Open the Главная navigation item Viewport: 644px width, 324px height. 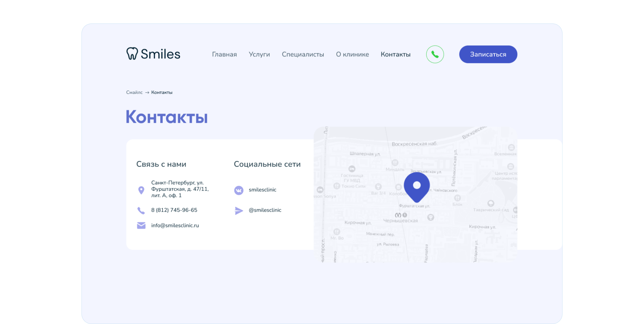point(224,54)
